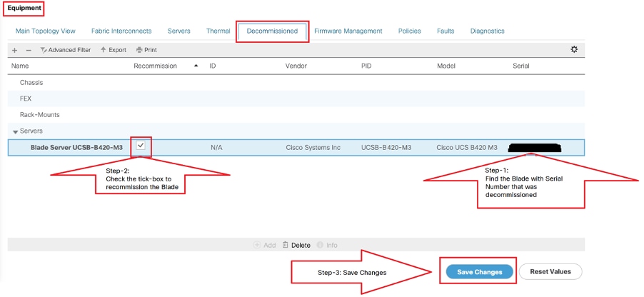The height and width of the screenshot is (297, 644).
Task: Click the Serial column header
Action: [520, 66]
